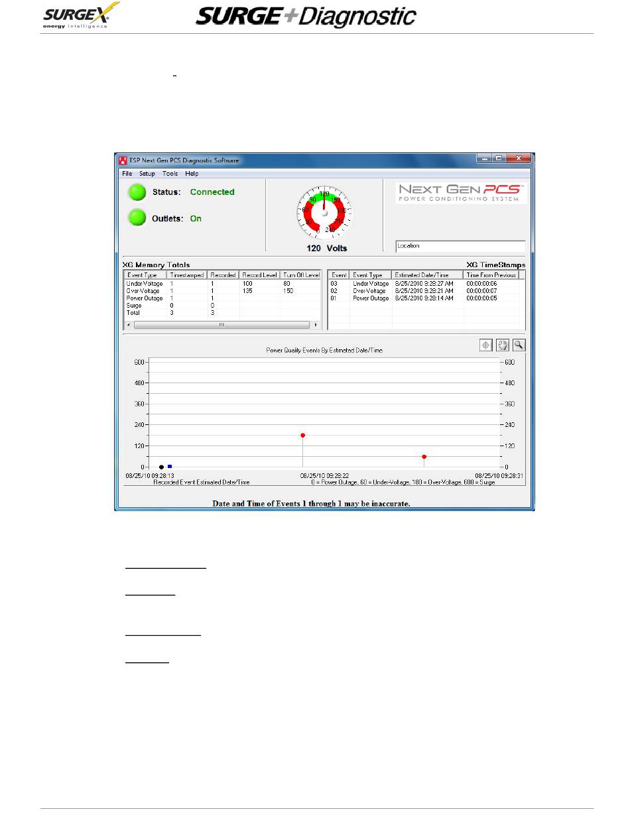Click the green Outlets indicator light
The height and width of the screenshot is (840, 630).
[x=137, y=217]
